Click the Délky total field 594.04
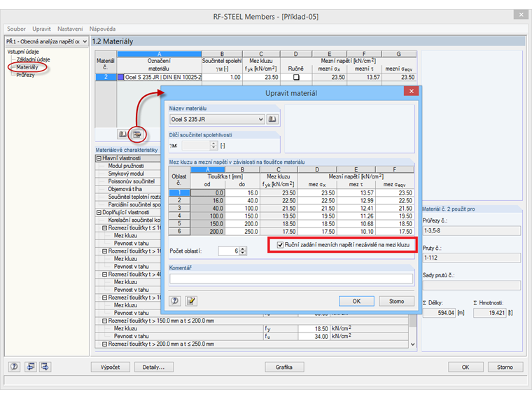This screenshot has height=399, width=532. (440, 313)
